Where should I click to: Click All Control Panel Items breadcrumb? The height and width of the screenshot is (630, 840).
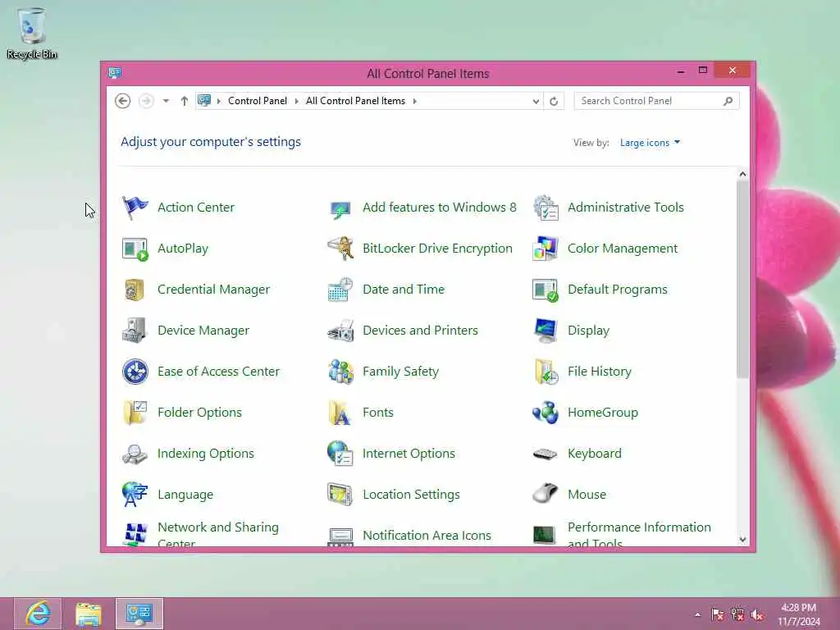pyautogui.click(x=355, y=101)
